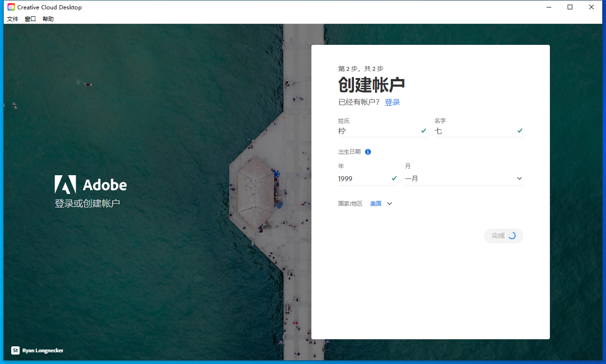Screen dimensions: 606x364
Task: Click the green checkmark beside 名字 field
Action: pos(520,131)
